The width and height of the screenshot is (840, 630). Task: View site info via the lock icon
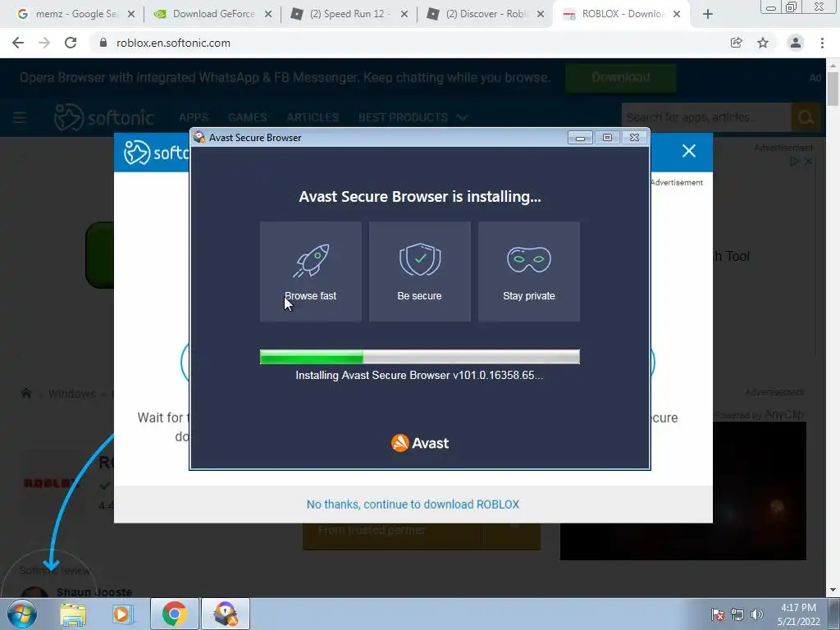103,43
